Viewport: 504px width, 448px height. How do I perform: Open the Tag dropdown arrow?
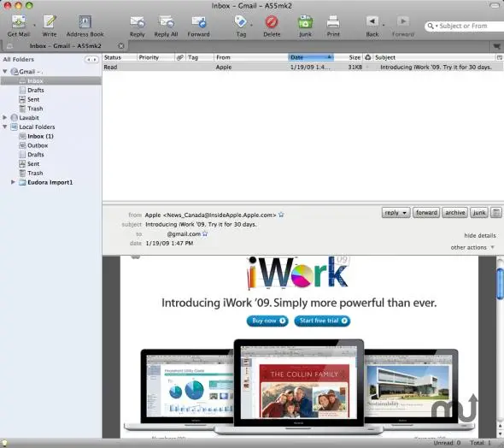click(x=251, y=25)
